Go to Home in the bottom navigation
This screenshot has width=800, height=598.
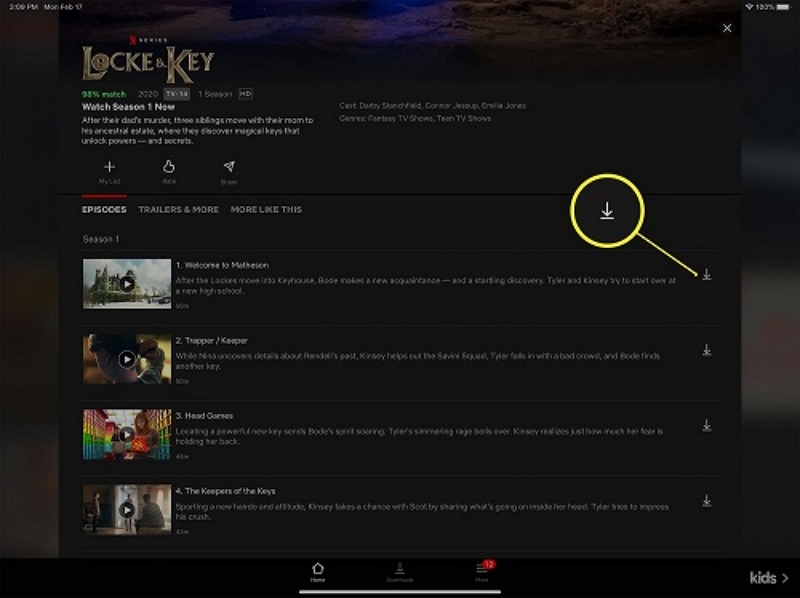[x=318, y=572]
